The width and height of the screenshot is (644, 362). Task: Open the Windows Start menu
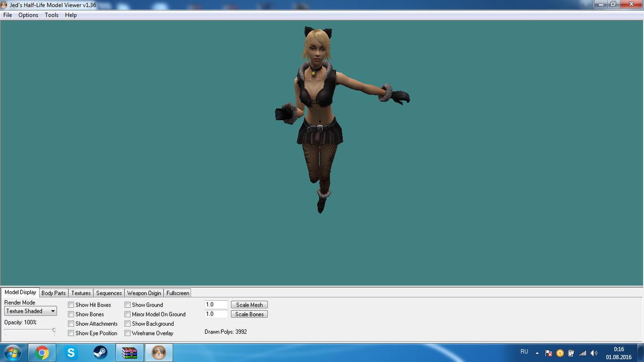[x=12, y=352]
